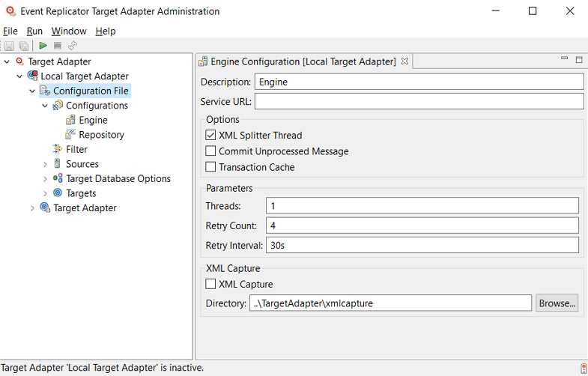Select the Filter tree item
The image size is (588, 376).
(x=76, y=149)
